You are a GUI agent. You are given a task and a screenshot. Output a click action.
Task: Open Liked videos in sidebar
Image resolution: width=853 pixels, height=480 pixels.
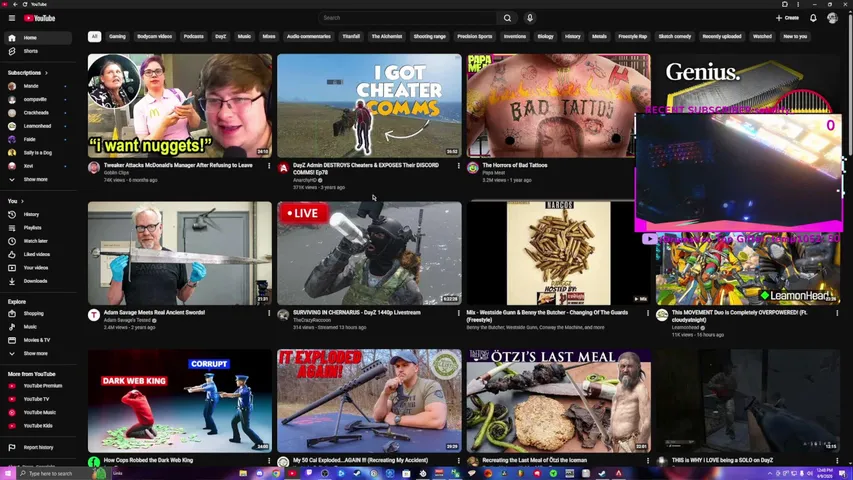pos(38,254)
